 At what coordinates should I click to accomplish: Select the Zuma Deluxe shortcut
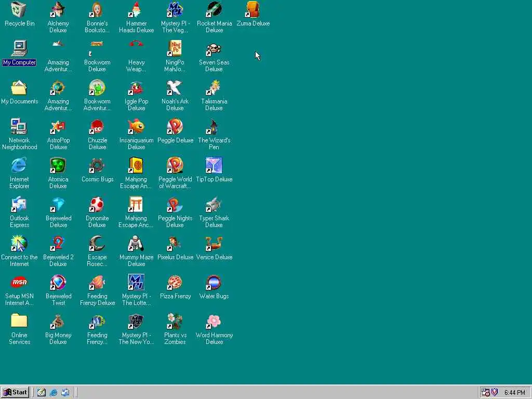click(x=253, y=9)
